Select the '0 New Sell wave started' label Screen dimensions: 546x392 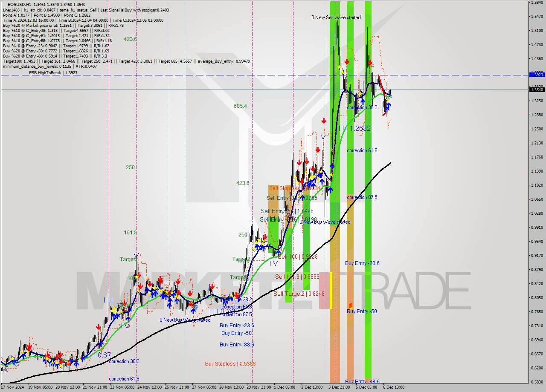point(336,17)
